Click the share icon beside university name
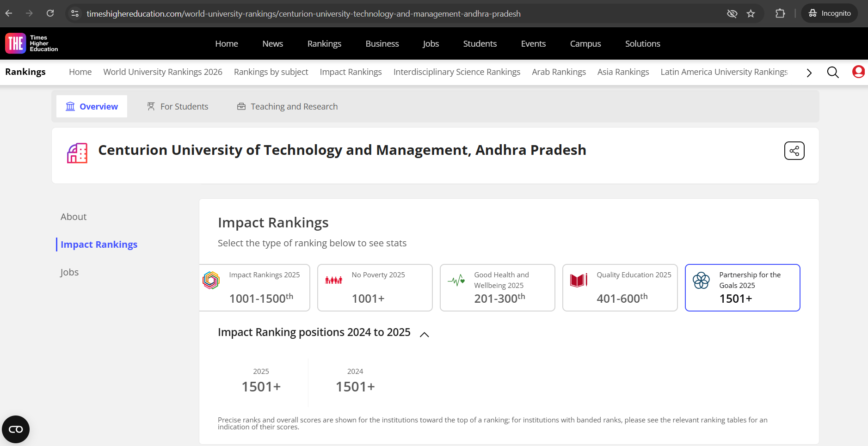Viewport: 868px width, 446px height. tap(794, 151)
